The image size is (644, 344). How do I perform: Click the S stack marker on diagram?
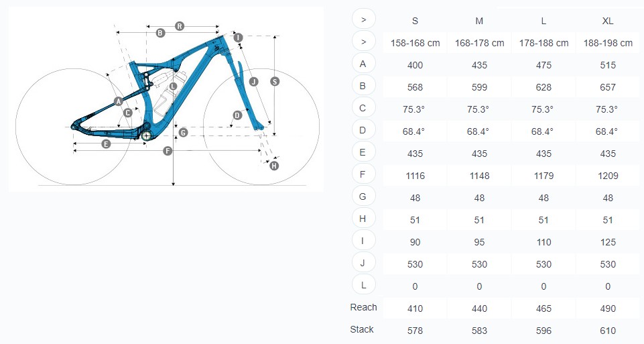click(275, 81)
